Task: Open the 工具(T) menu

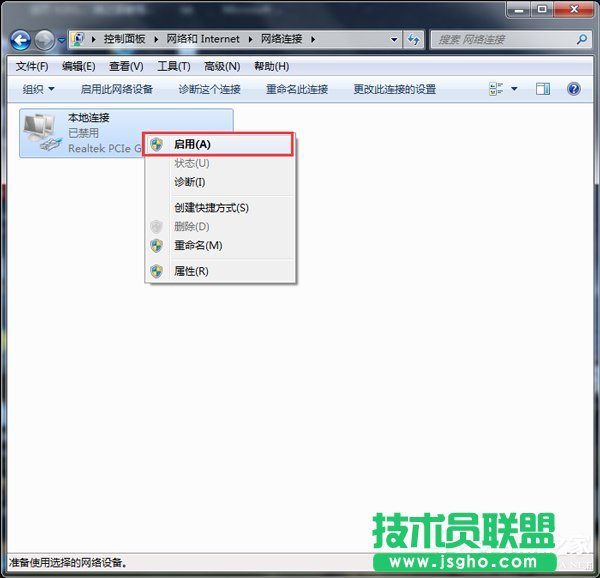Action: click(x=174, y=67)
